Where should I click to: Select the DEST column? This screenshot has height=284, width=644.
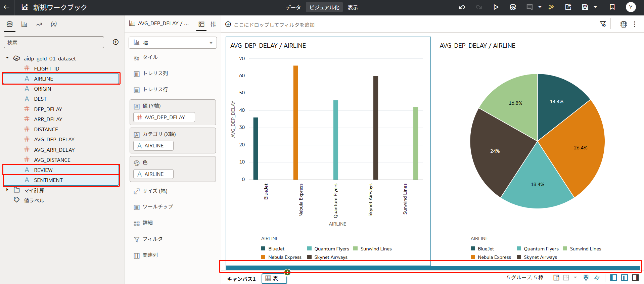point(40,99)
